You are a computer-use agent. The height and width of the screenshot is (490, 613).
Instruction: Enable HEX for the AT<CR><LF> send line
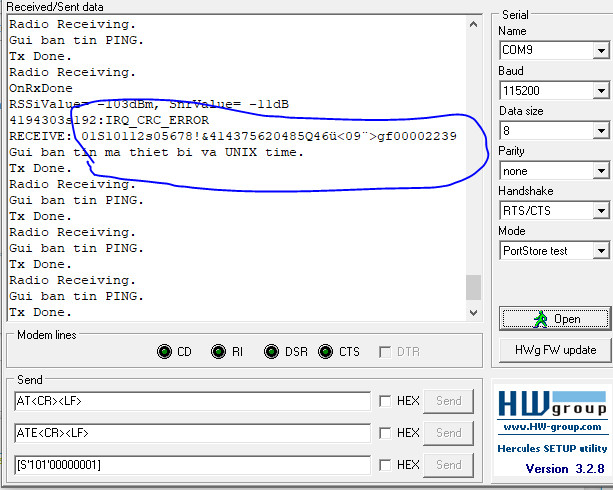pos(385,401)
